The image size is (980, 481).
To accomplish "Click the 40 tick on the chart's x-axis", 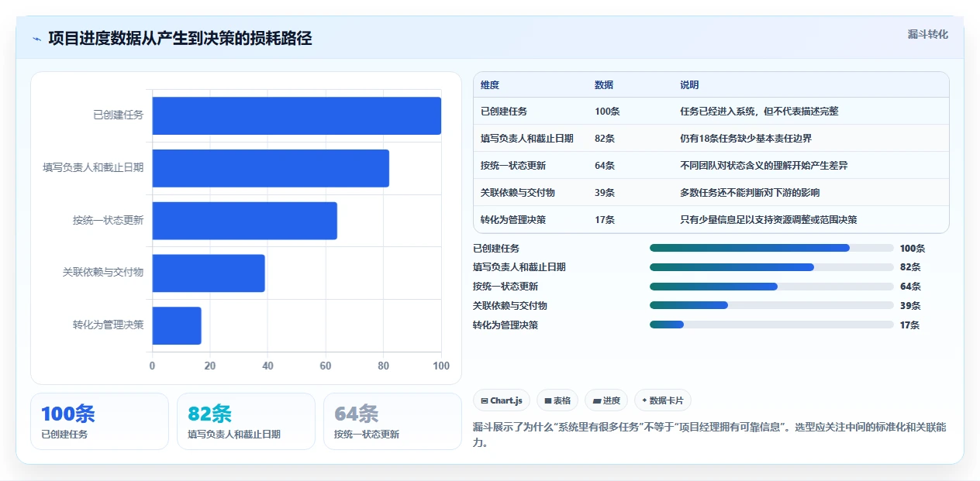I will [267, 366].
